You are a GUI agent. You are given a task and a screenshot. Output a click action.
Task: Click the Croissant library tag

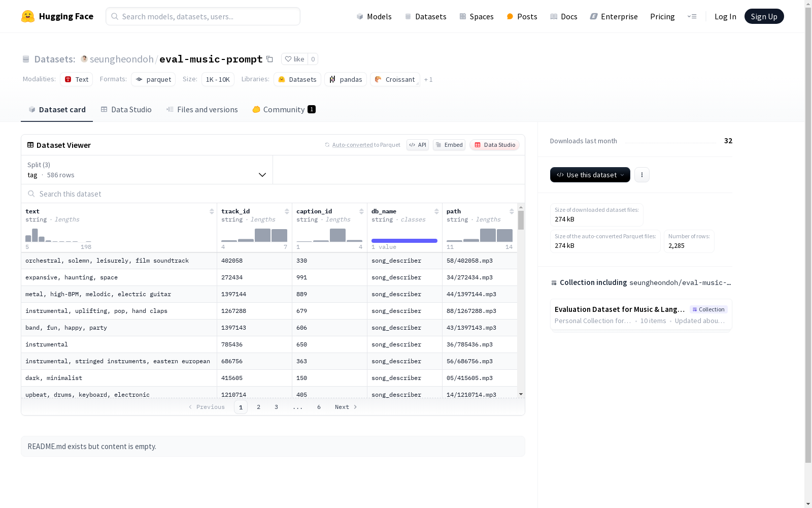tap(395, 79)
